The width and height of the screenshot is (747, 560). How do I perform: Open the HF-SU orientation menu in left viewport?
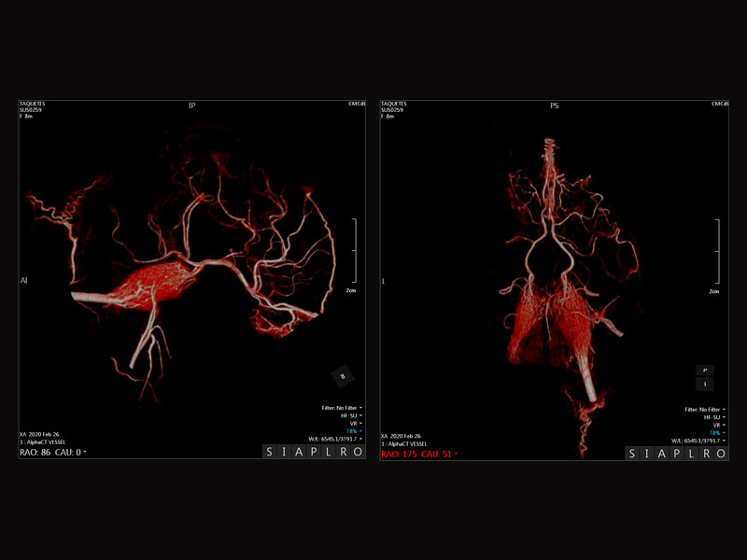coord(349,416)
